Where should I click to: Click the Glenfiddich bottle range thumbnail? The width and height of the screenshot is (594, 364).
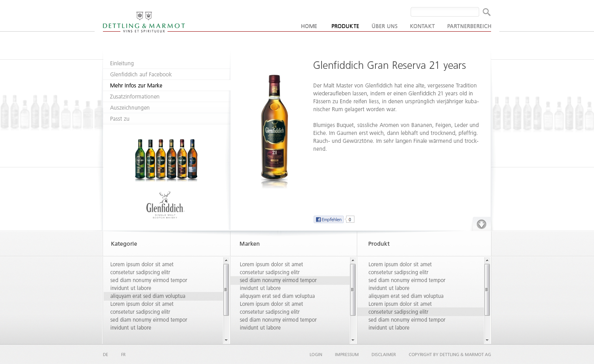166,159
